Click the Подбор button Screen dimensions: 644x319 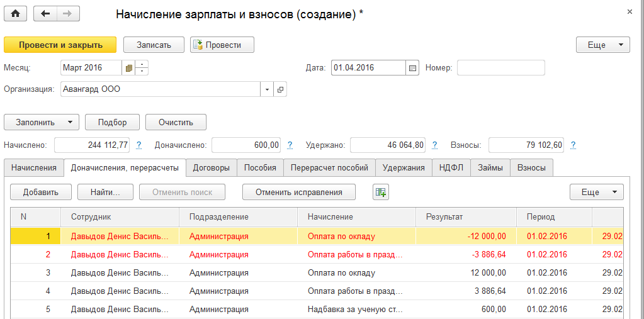[x=113, y=122]
